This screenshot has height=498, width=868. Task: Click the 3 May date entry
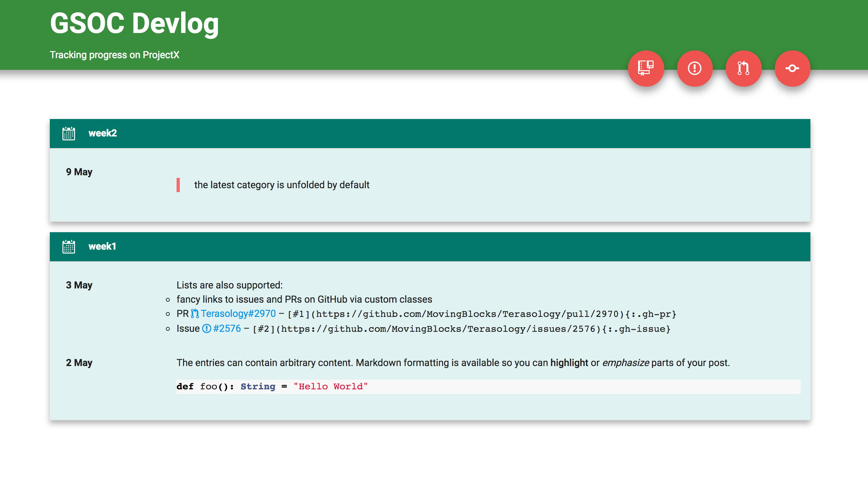[x=79, y=285]
